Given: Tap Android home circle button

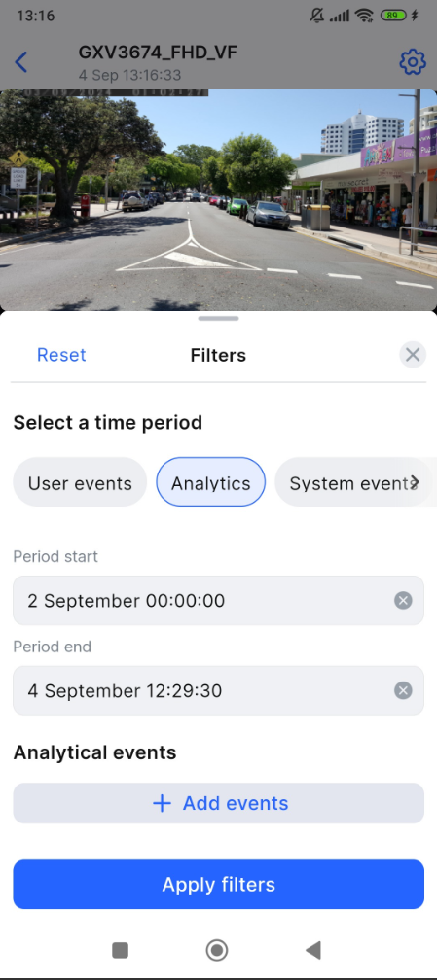Looking at the screenshot, I should coord(217,951).
